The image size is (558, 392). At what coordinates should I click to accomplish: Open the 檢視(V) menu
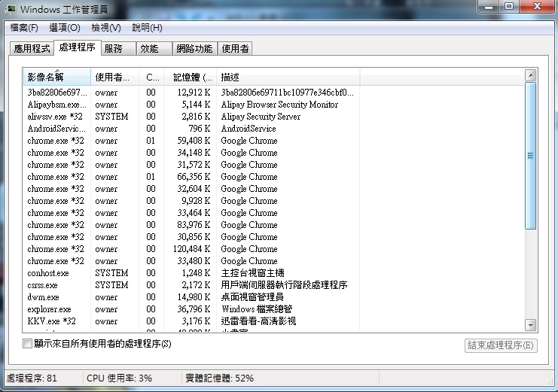(105, 28)
